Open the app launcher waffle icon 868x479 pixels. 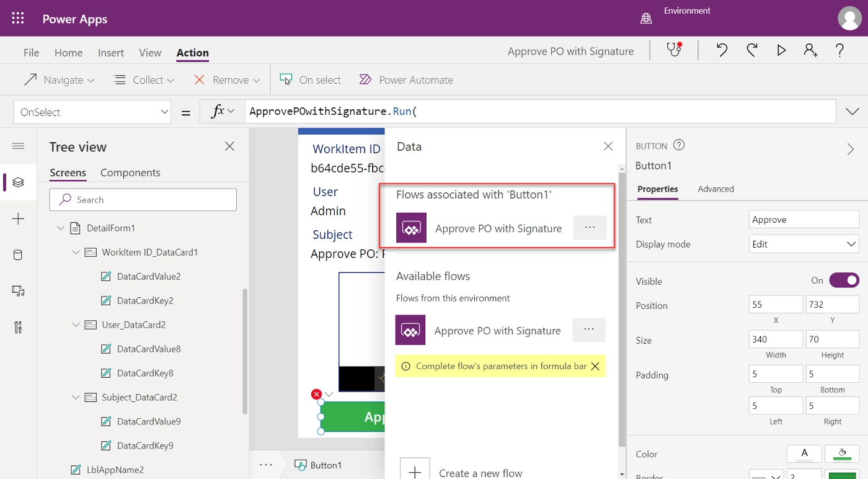18,19
